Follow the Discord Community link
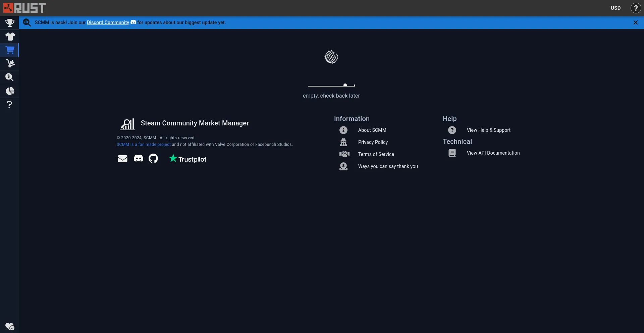644x333 pixels. point(108,22)
